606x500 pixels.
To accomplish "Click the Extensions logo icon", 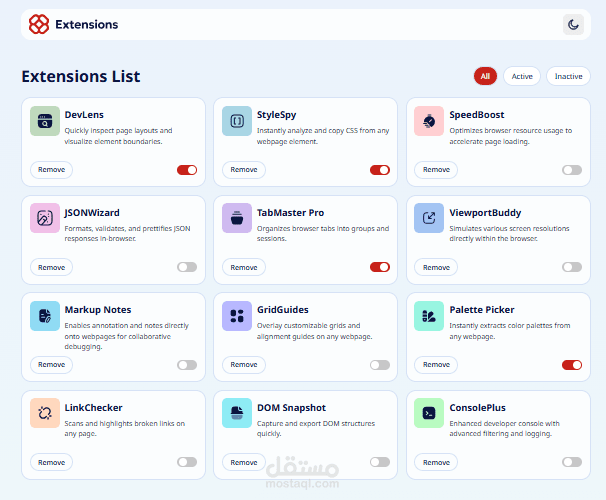I will pyautogui.click(x=39, y=24).
